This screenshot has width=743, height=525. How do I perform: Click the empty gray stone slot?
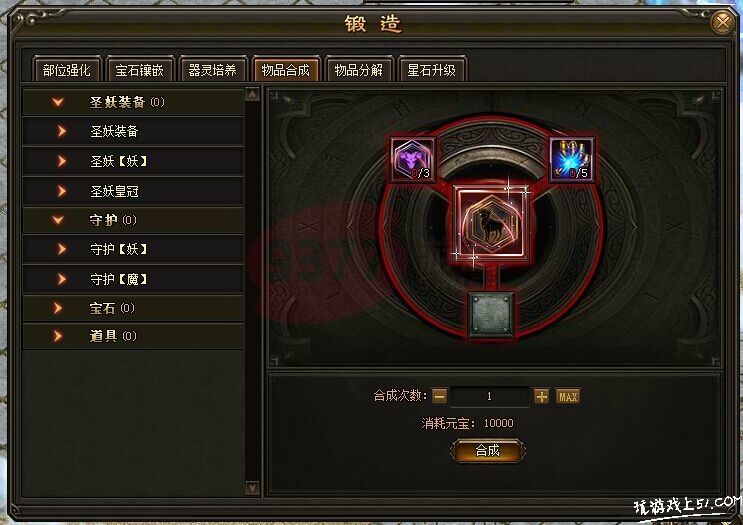pos(491,314)
